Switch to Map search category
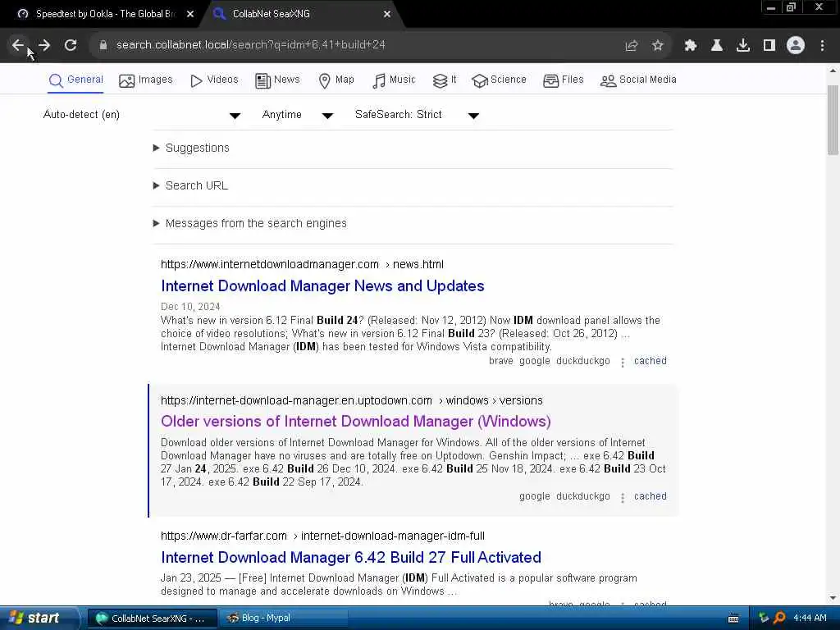The width and height of the screenshot is (840, 630). coord(336,80)
